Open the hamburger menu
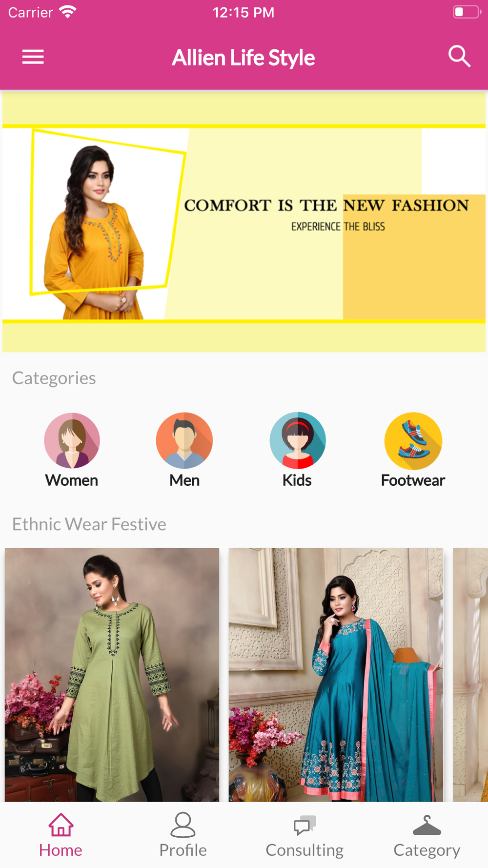 [33, 57]
